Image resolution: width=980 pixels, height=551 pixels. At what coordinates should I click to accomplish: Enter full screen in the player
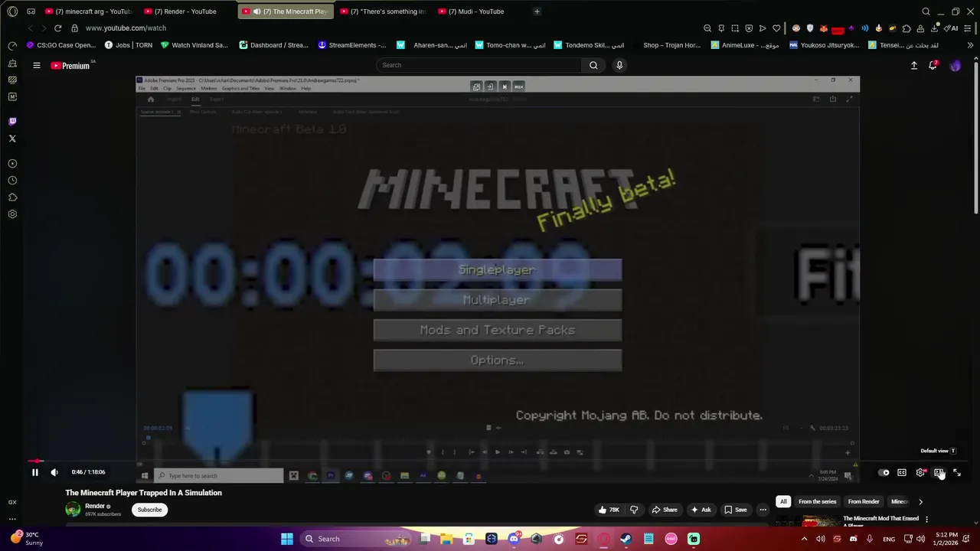coord(957,472)
